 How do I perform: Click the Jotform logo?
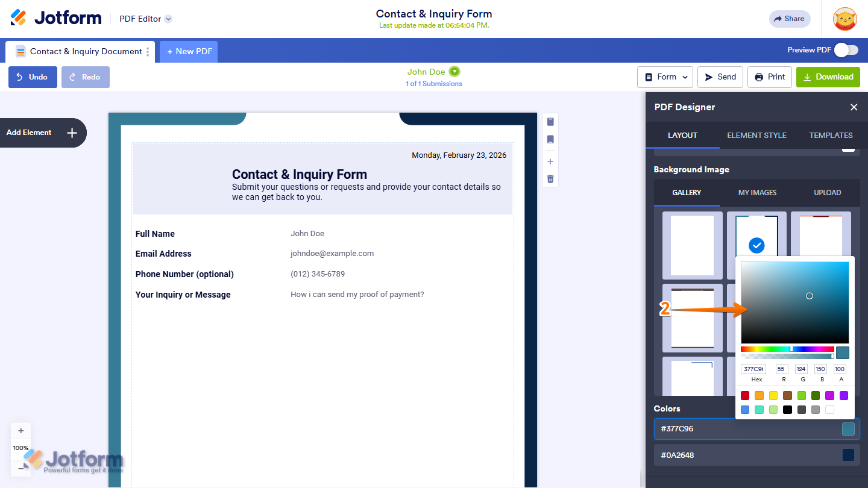(55, 17)
